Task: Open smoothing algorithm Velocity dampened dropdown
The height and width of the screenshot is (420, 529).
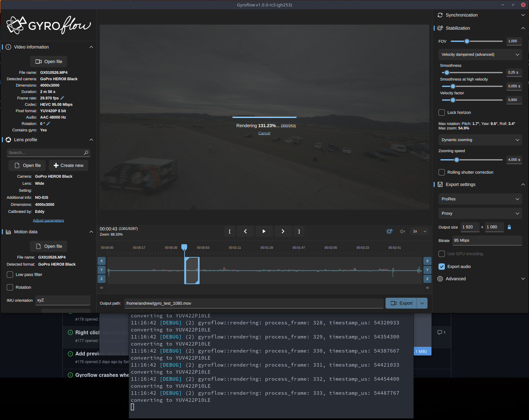Action: pyautogui.click(x=480, y=54)
